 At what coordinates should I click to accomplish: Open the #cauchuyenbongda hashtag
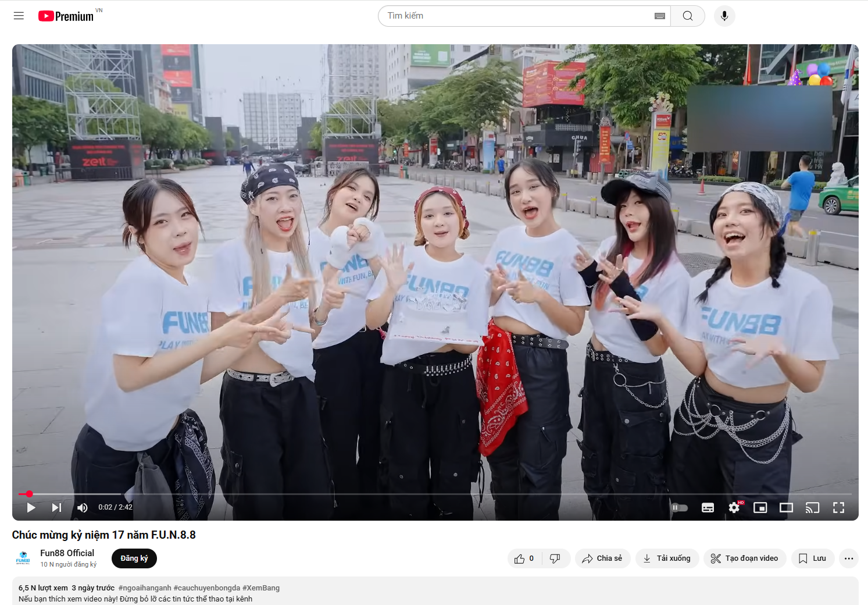tap(206, 588)
